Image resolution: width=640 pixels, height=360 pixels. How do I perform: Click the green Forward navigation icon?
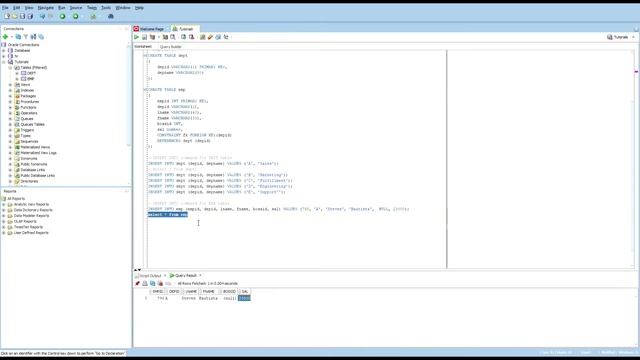[x=76, y=16]
